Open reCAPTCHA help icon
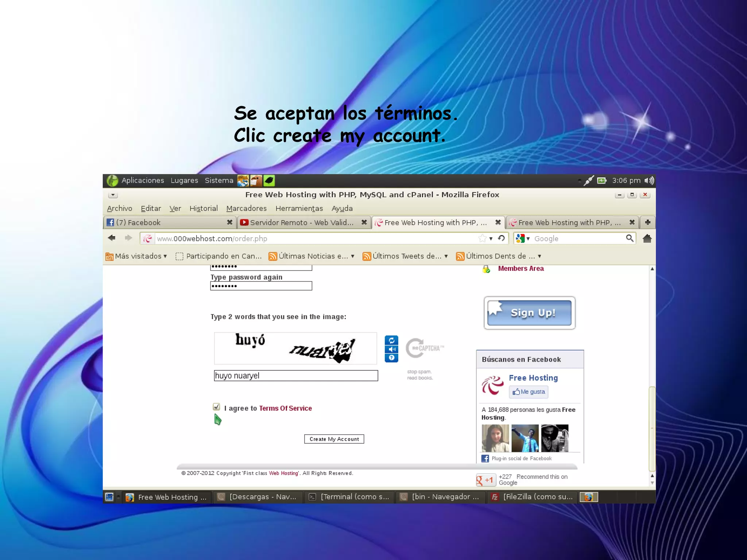Viewport: 747px width, 560px height. [x=391, y=358]
